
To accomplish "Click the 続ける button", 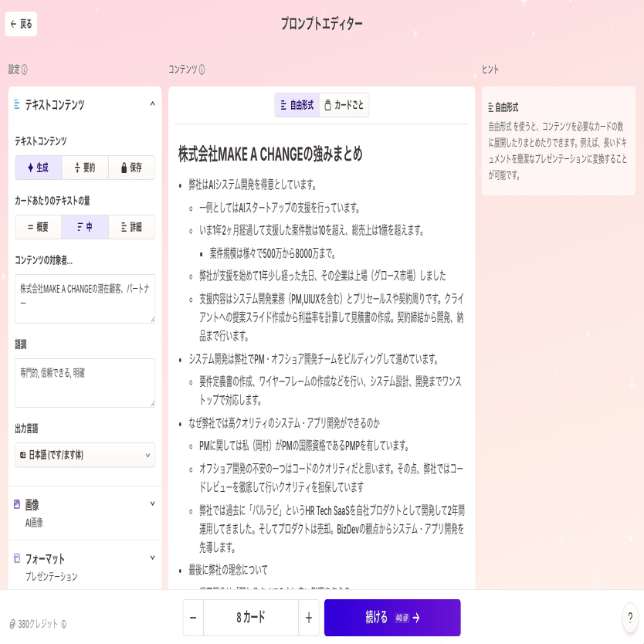I will point(392,618).
